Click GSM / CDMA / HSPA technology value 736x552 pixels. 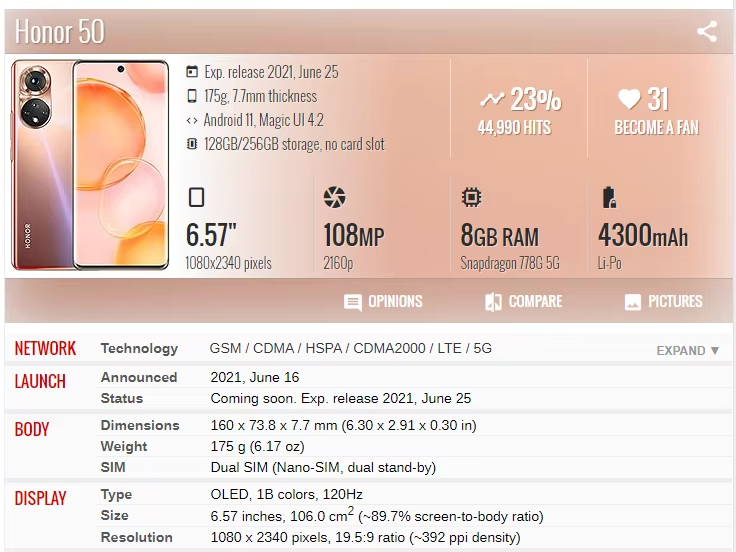351,348
